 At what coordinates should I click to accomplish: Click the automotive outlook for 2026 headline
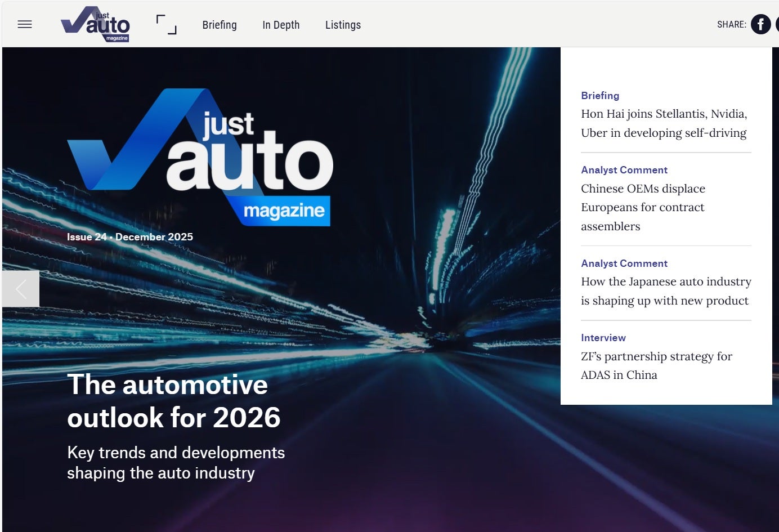(173, 401)
